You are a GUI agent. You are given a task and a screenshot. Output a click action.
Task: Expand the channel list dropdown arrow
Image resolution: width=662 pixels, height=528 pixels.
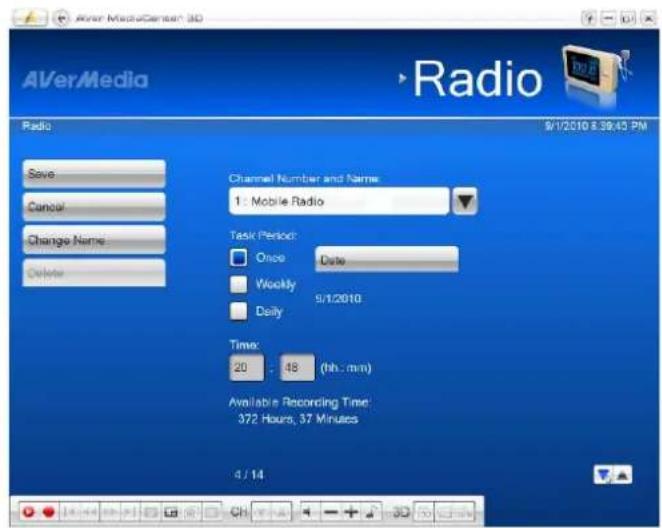pos(465,202)
